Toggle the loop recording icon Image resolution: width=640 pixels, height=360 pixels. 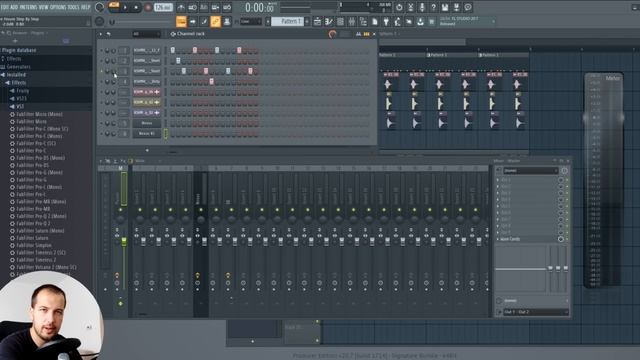coord(227,7)
